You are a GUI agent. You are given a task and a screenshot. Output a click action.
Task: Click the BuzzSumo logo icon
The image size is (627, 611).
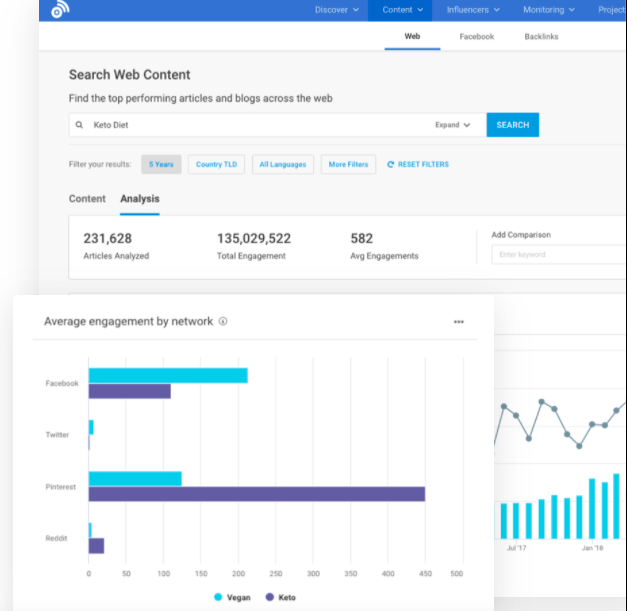point(59,10)
